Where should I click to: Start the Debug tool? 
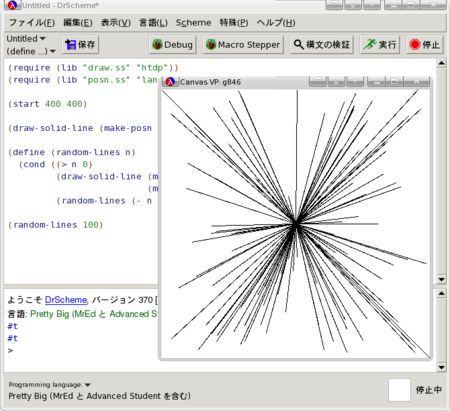[x=172, y=45]
